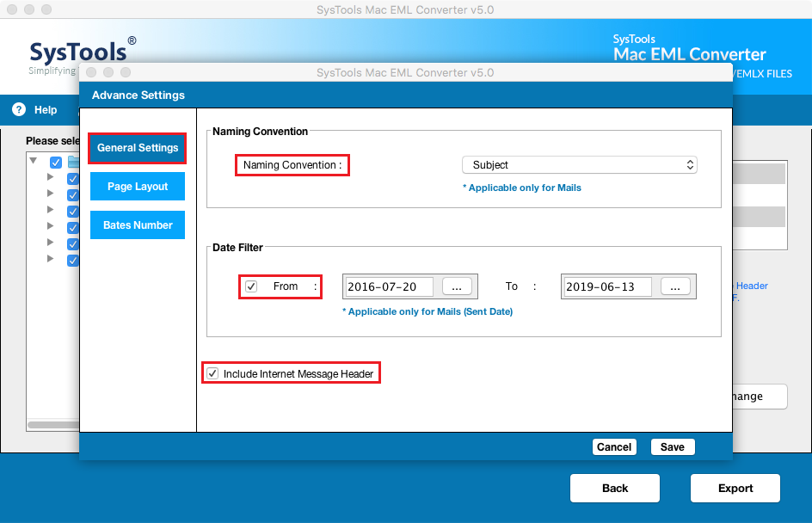
Task: Click the Date Filter group title
Action: click(x=237, y=248)
